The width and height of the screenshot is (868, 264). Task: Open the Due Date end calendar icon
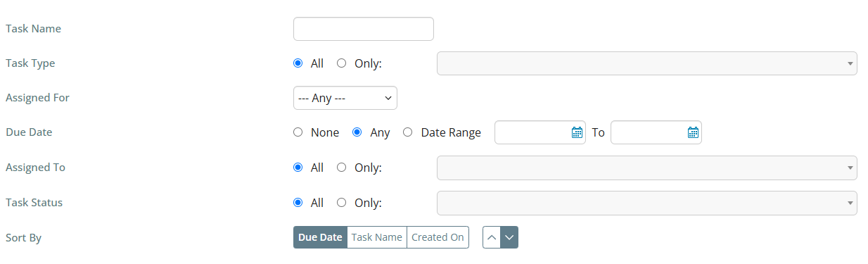[693, 132]
